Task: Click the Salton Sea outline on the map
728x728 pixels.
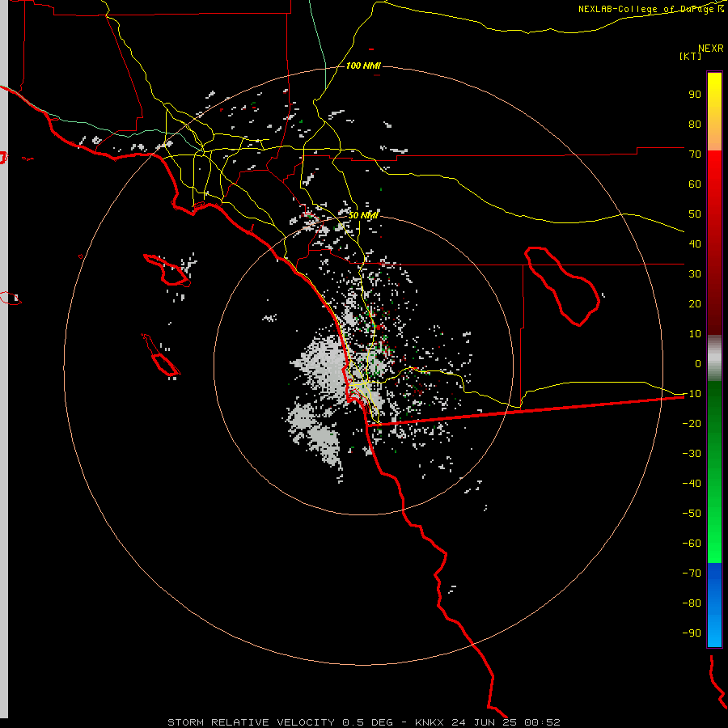Action: click(x=562, y=286)
